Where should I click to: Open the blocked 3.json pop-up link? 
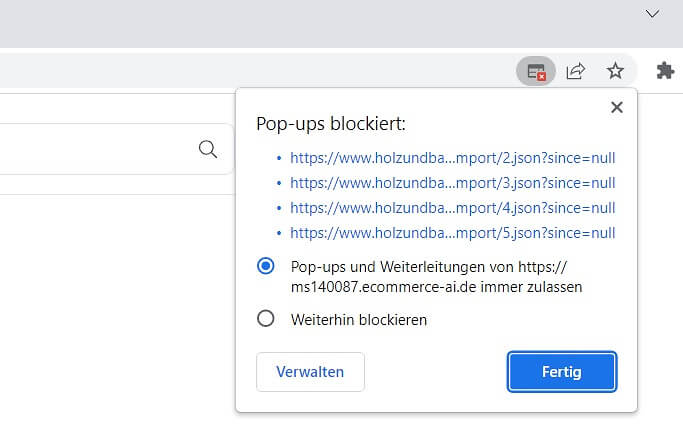coord(452,183)
